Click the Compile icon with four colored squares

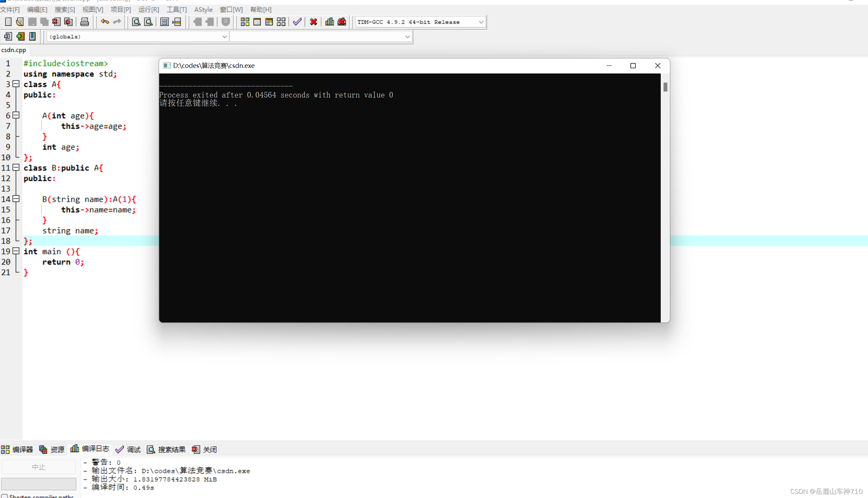tap(245, 22)
